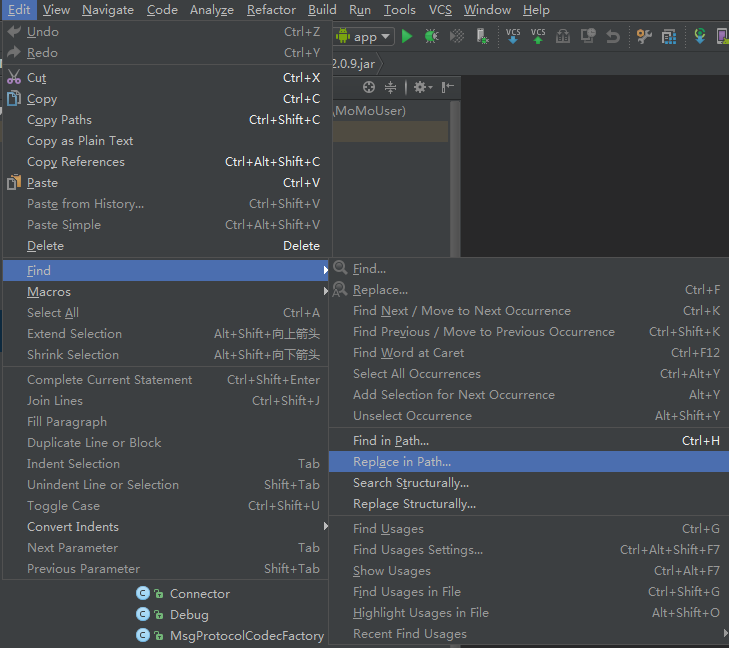Open project structure wrench icon
Screen dimensions: 729x648
click(644, 36)
